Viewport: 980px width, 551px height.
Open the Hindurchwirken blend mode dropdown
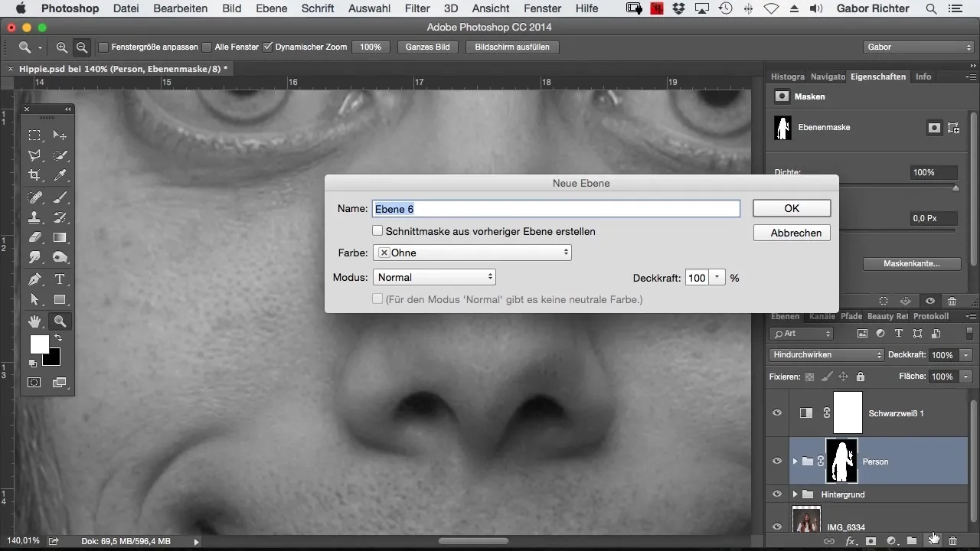827,355
